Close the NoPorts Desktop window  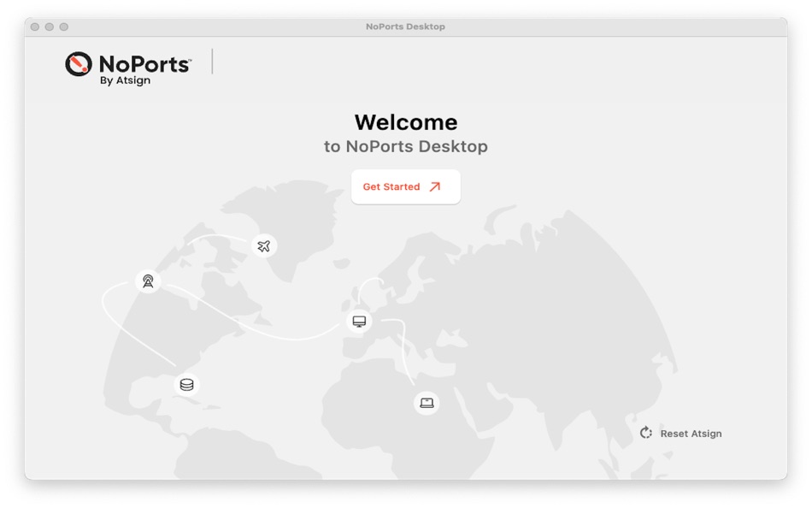35,27
